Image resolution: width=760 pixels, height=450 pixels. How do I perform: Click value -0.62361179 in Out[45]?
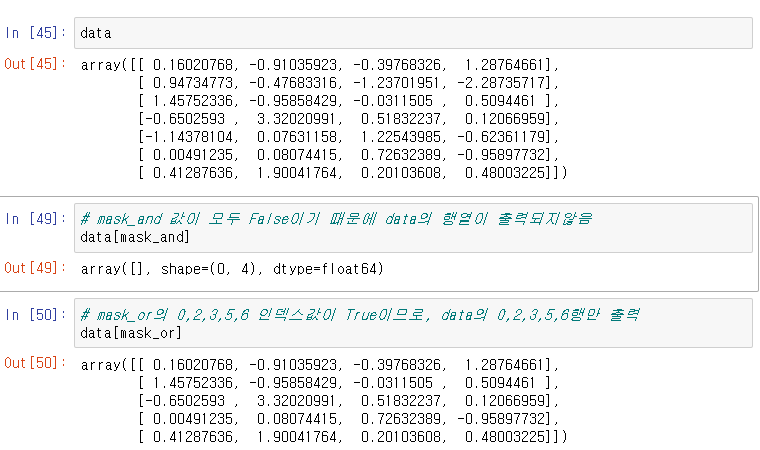500,137
